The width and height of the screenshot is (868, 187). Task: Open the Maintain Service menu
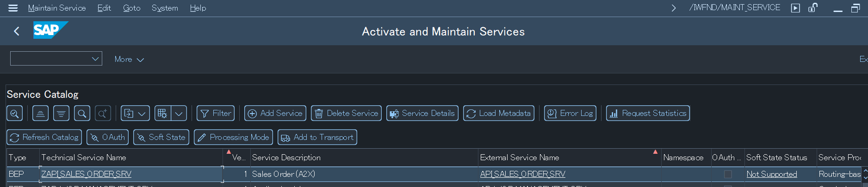pyautogui.click(x=57, y=8)
